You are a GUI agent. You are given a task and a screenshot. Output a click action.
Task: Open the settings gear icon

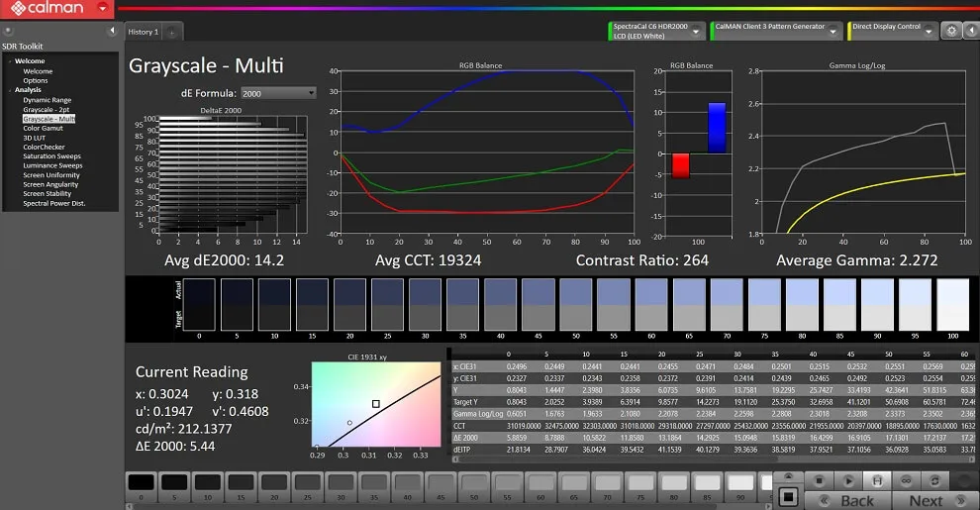(951, 31)
